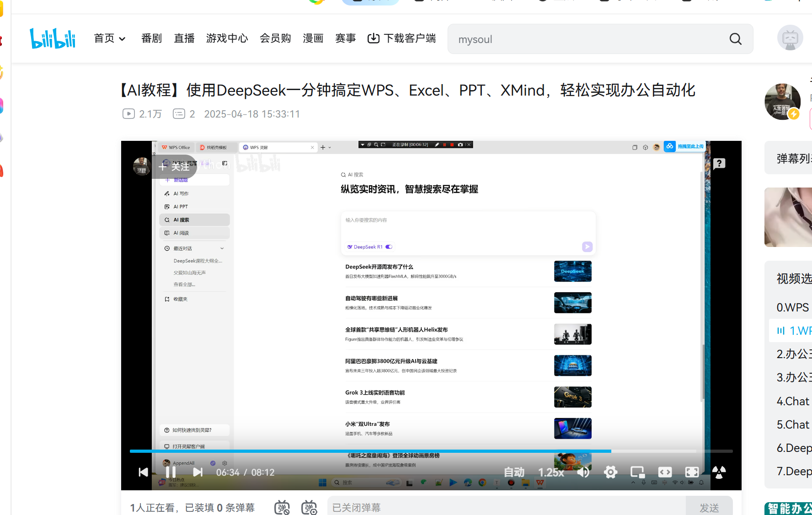812x515 pixels.
Task: Open danmaku settings icon below the player
Action: 310,507
